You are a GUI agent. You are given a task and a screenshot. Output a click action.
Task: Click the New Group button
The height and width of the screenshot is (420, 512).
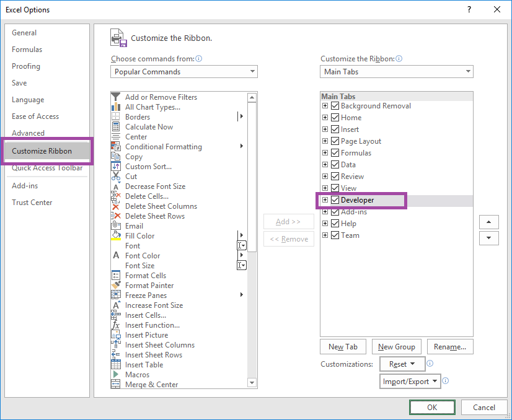pos(396,346)
